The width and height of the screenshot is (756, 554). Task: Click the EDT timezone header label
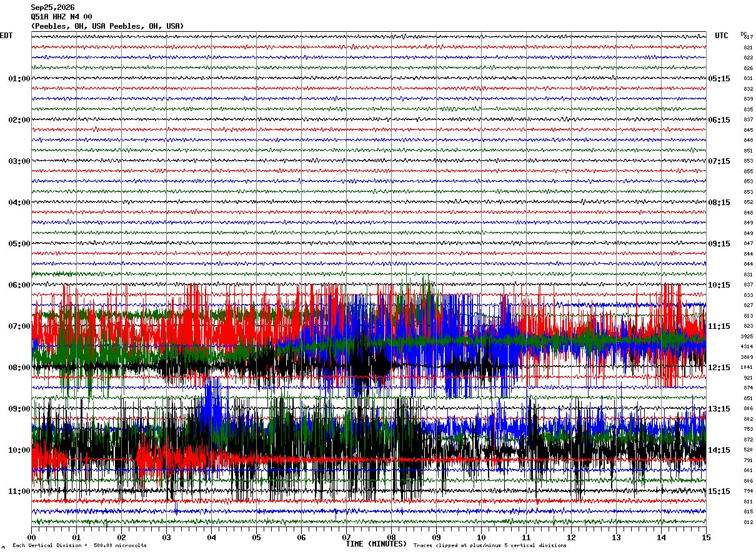pyautogui.click(x=6, y=36)
